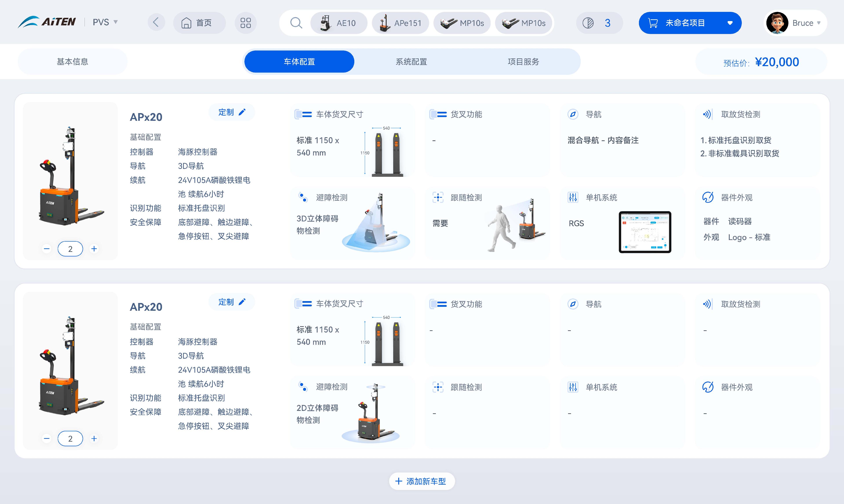Open the 项目服务 tab

[524, 61]
